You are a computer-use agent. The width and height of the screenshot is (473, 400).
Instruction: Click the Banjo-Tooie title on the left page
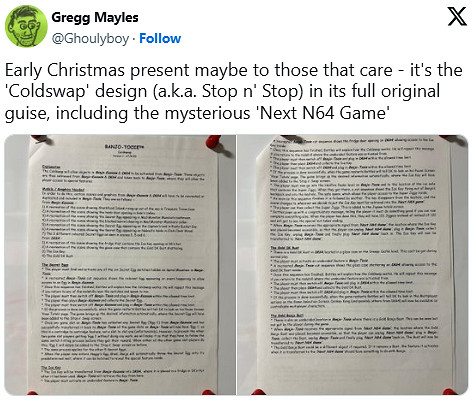point(124,146)
